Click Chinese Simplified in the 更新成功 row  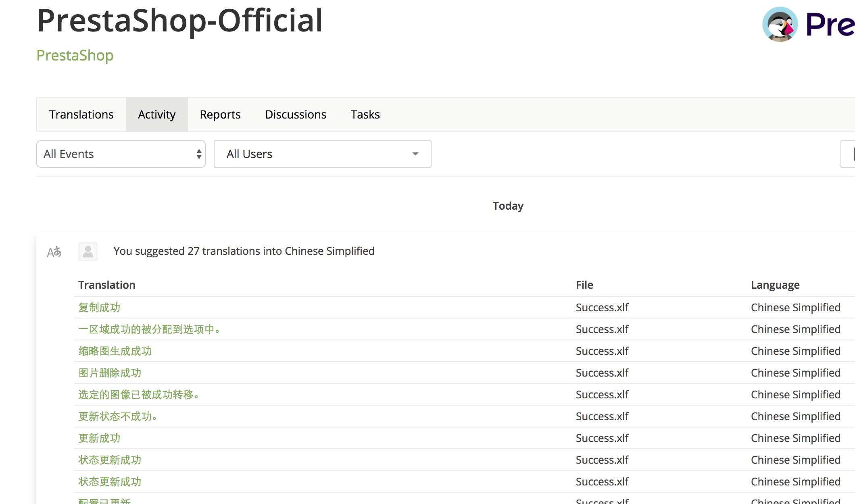796,438
